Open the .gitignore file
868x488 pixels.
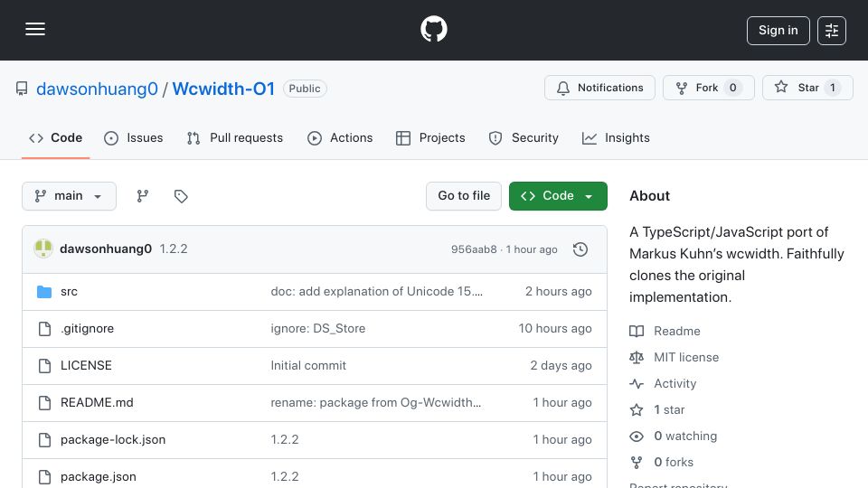point(88,329)
